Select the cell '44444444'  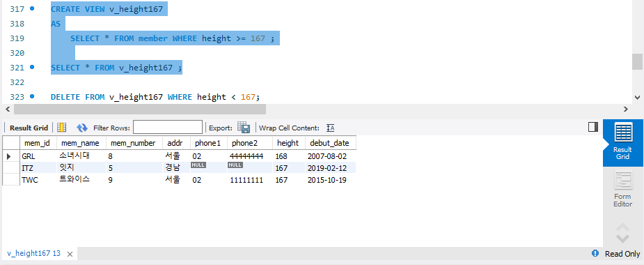click(x=250, y=156)
